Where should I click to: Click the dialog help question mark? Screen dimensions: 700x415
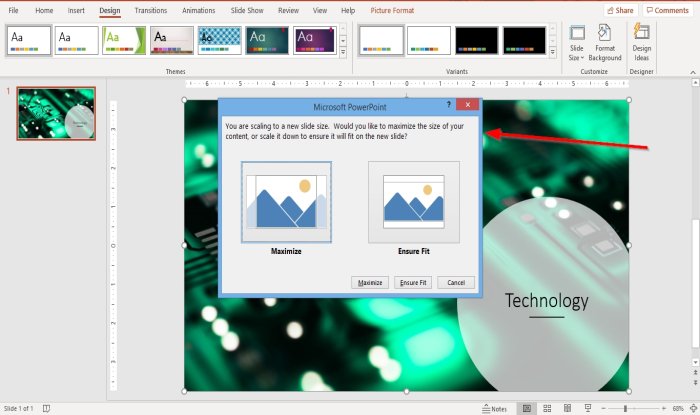click(x=448, y=104)
